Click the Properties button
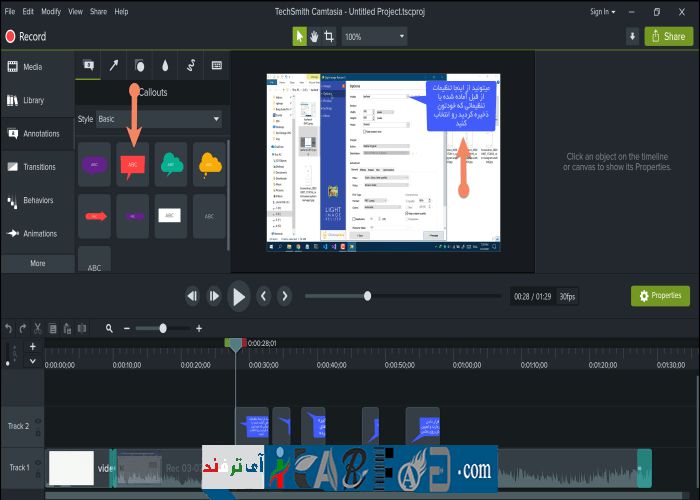The width and height of the screenshot is (700, 500). coord(659,296)
